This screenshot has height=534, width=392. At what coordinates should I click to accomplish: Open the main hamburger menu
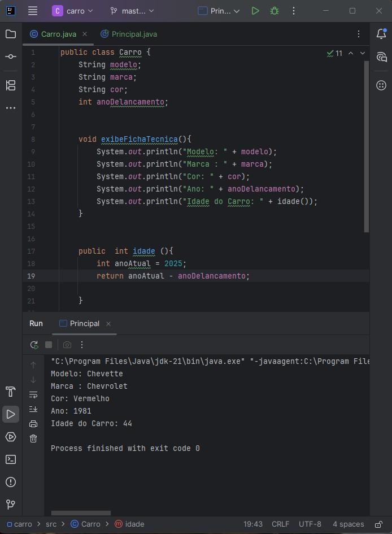click(x=33, y=11)
